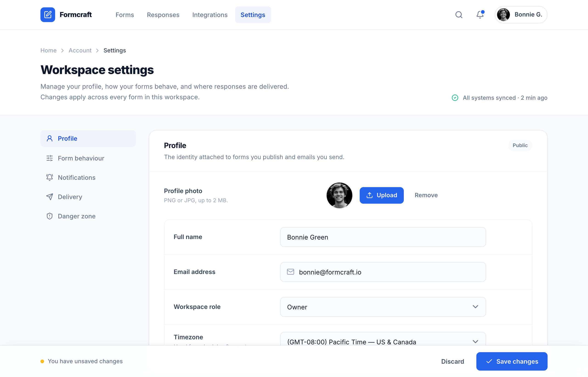The width and height of the screenshot is (588, 377).
Task: Click the 'Workspace role' label
Action: (x=197, y=307)
